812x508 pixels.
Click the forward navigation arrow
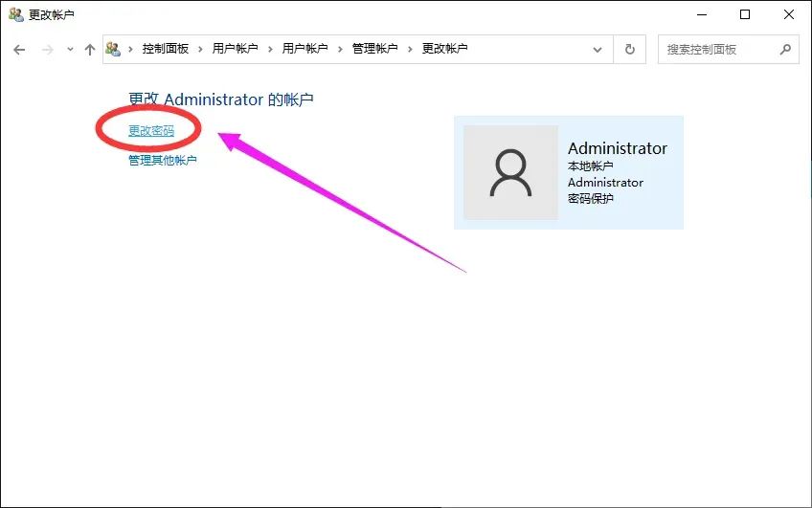click(48, 50)
